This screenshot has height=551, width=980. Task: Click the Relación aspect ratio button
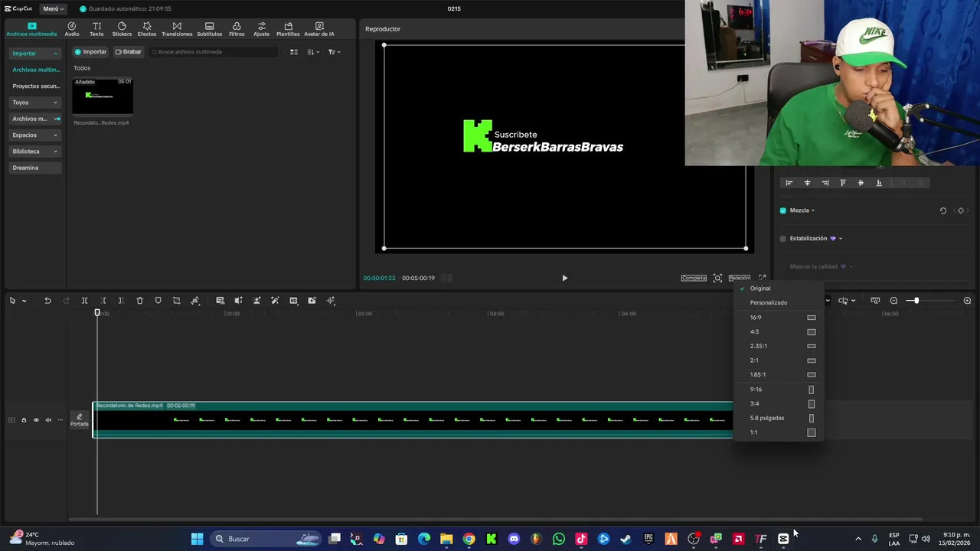point(740,278)
